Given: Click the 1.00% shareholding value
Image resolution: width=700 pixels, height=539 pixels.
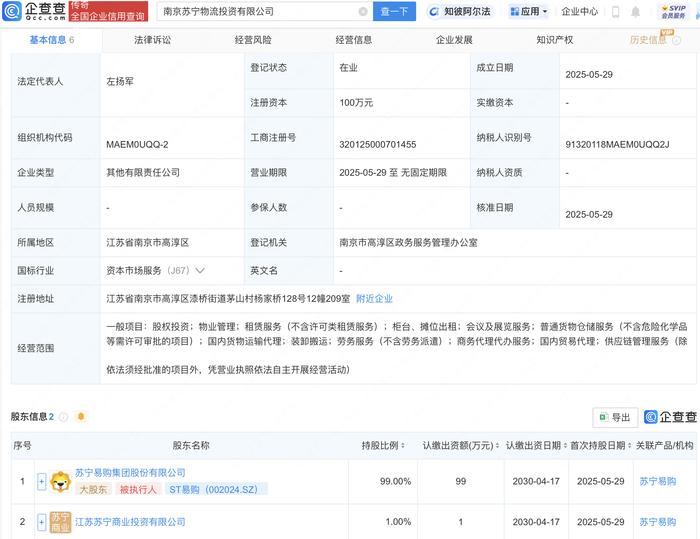Looking at the screenshot, I should (398, 522).
